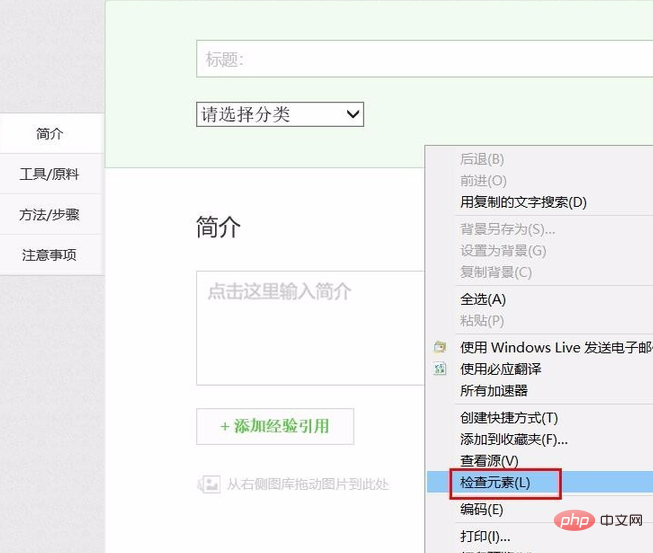Screen dimensions: 653x553
Task: Select 全选(A) in the context menu
Action: click(x=483, y=299)
